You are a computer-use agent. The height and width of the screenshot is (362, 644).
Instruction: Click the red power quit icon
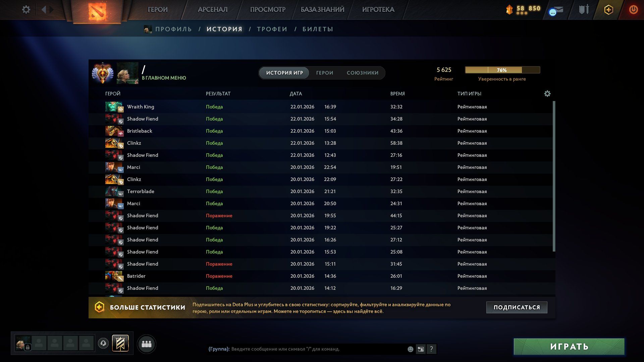pyautogui.click(x=633, y=9)
